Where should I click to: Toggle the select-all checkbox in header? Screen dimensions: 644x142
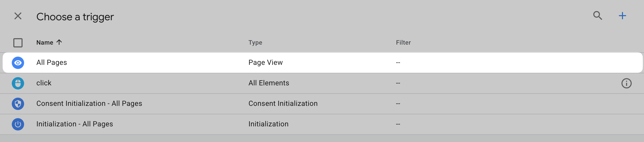coord(18,43)
